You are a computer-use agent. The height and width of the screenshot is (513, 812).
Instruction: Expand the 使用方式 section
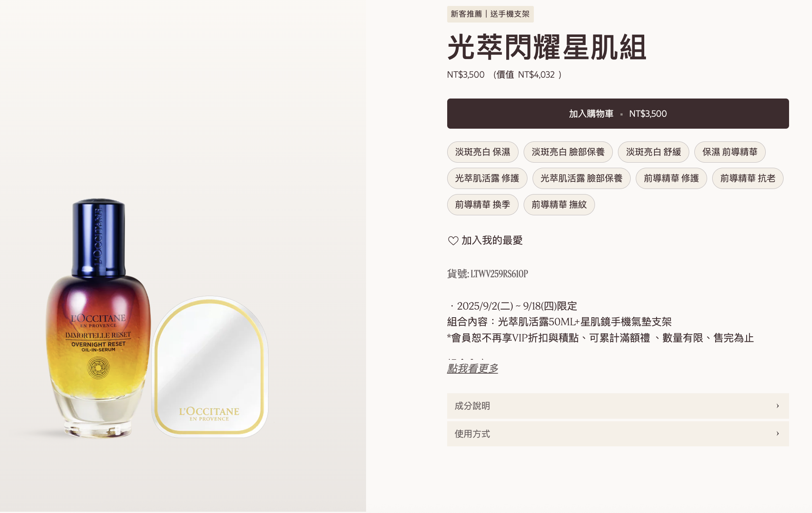pyautogui.click(x=617, y=434)
